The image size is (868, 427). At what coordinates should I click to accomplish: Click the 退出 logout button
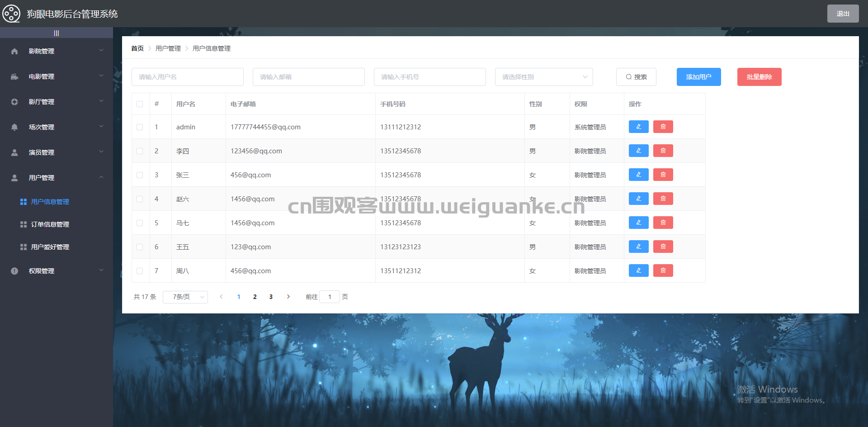[x=843, y=14]
